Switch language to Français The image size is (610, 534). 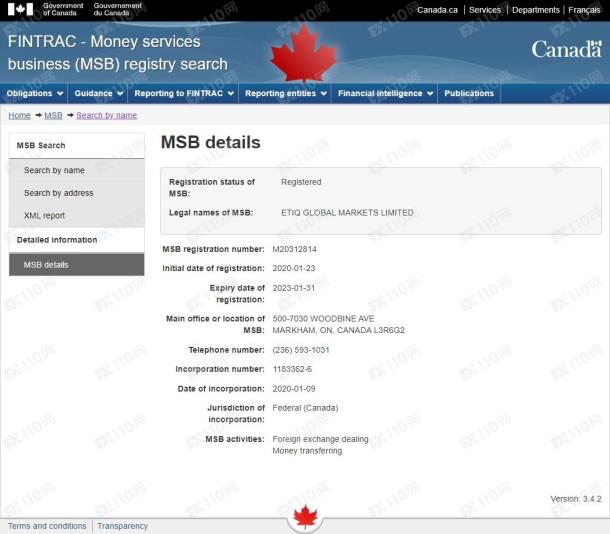584,10
